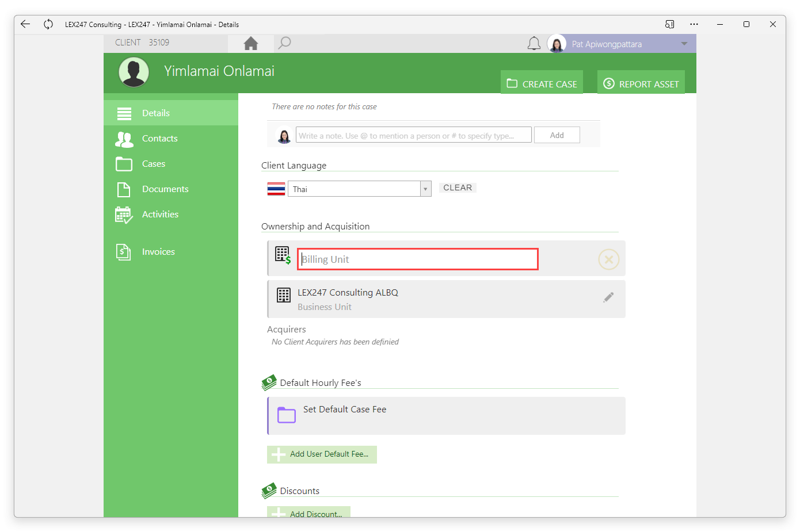Focus the Write a note field
Screen dimensions: 800x532
pos(414,135)
